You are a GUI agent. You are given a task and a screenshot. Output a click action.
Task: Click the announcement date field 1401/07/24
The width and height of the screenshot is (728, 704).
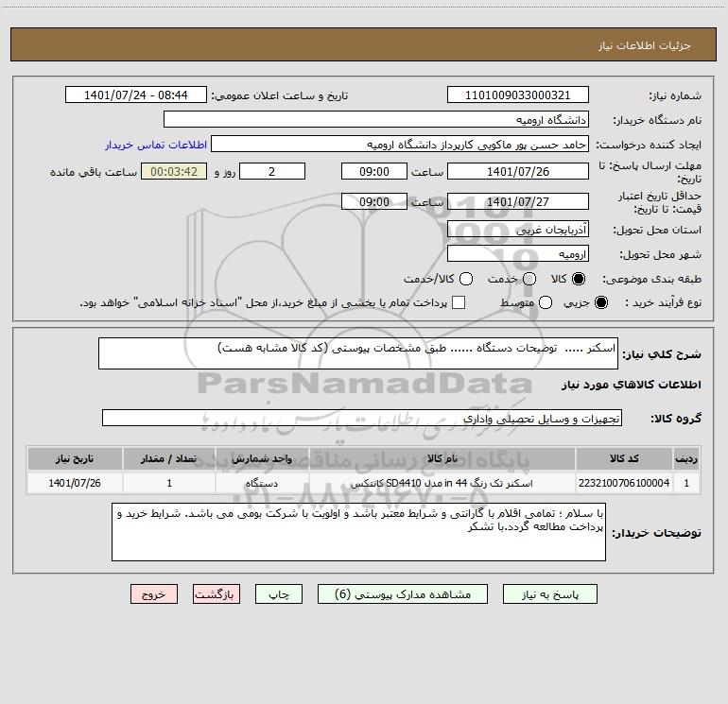tap(135, 94)
